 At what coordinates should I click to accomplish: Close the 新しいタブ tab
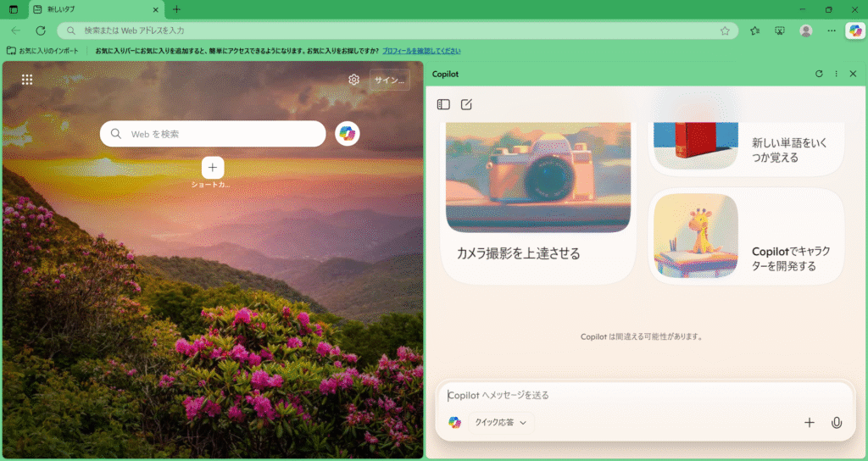tap(156, 9)
